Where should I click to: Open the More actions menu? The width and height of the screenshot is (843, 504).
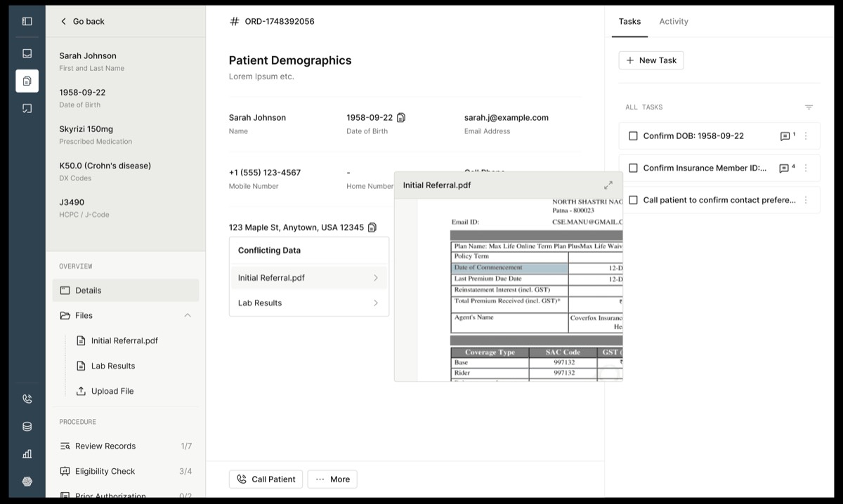[332, 479]
